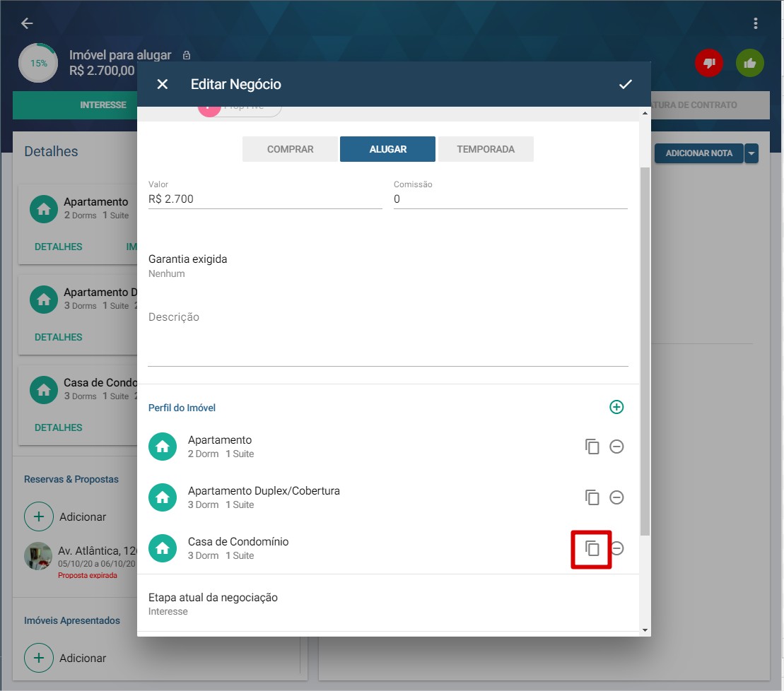Select the COMPRAR option
Image resolution: width=784 pixels, height=691 pixels.
tap(290, 149)
